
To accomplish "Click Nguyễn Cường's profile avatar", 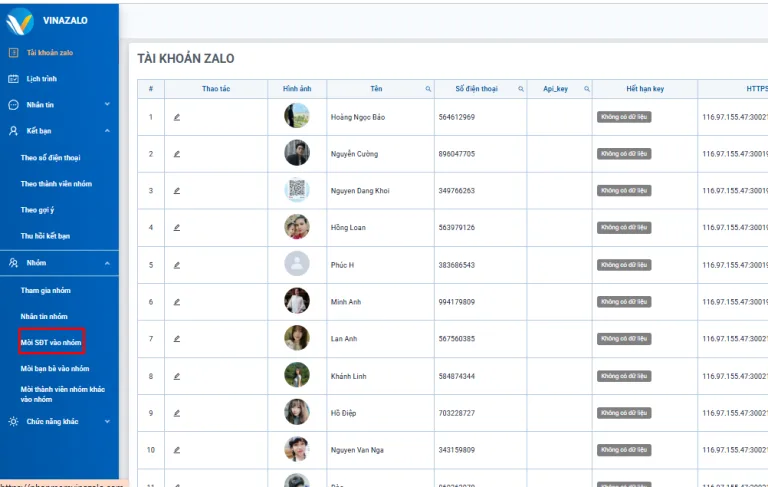I will (296, 153).
